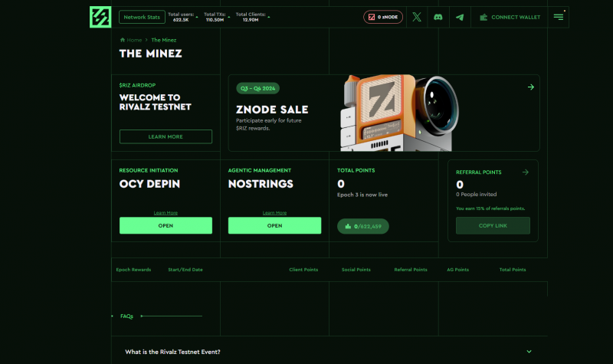Click the 0 zNODE badge
The image size is (613, 364).
pos(382,17)
